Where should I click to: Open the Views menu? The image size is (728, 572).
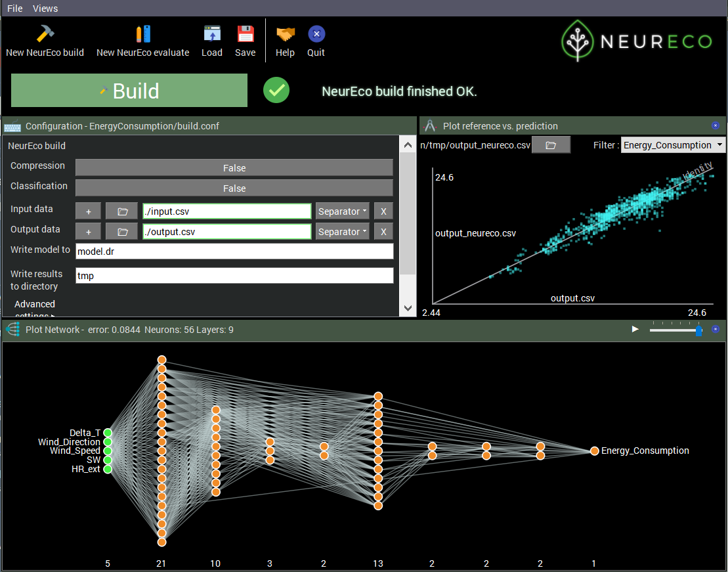pyautogui.click(x=45, y=9)
